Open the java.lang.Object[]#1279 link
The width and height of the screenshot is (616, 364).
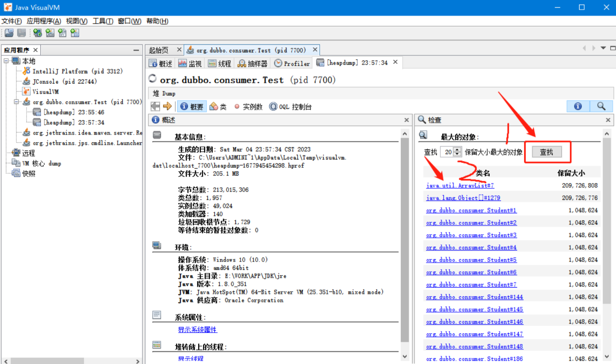[463, 198]
